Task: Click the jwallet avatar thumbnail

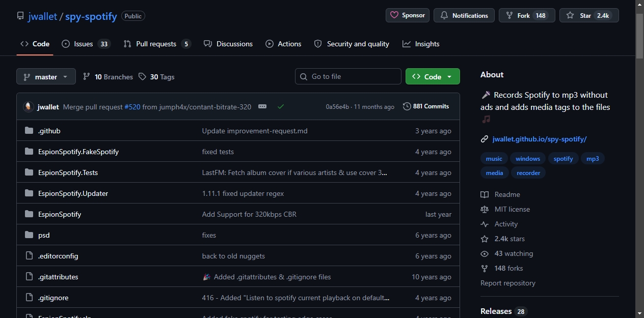Action: click(x=29, y=107)
